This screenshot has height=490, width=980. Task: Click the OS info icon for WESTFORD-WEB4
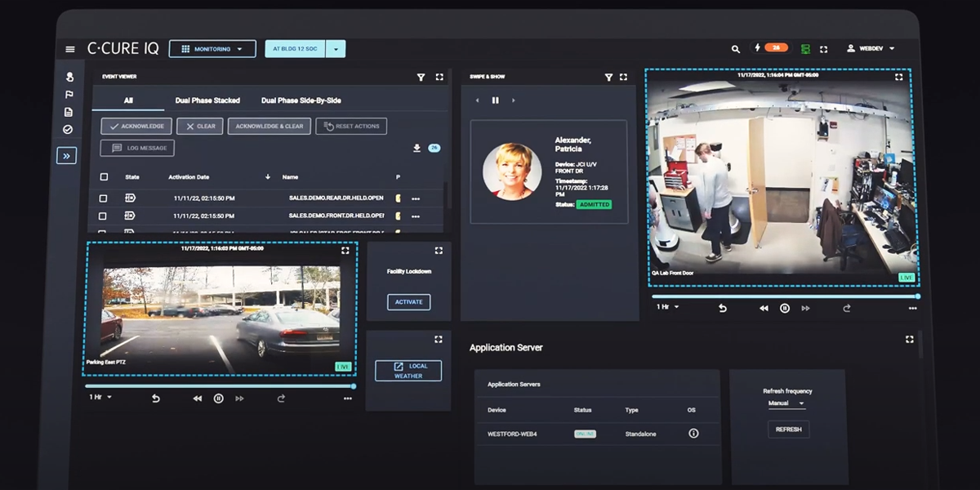tap(693, 434)
